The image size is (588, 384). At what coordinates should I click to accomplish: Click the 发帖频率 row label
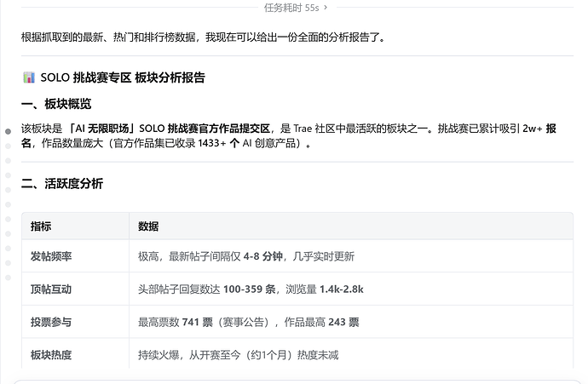click(51, 256)
